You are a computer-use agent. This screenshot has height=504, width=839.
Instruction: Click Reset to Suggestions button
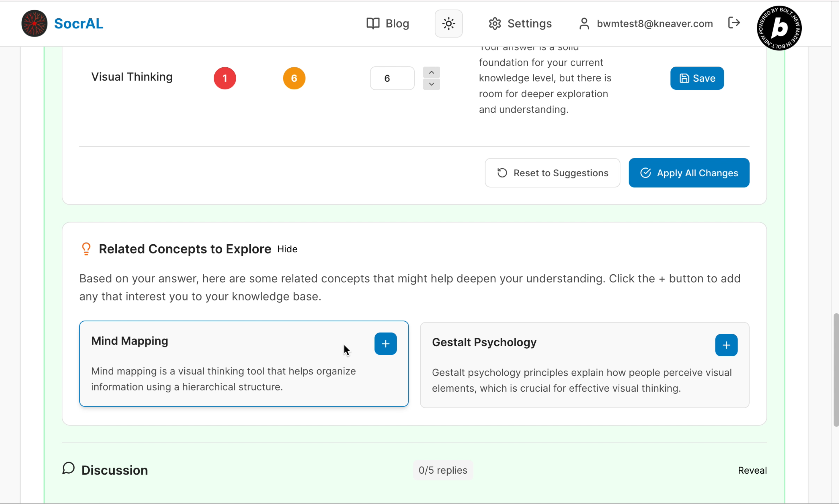(552, 173)
